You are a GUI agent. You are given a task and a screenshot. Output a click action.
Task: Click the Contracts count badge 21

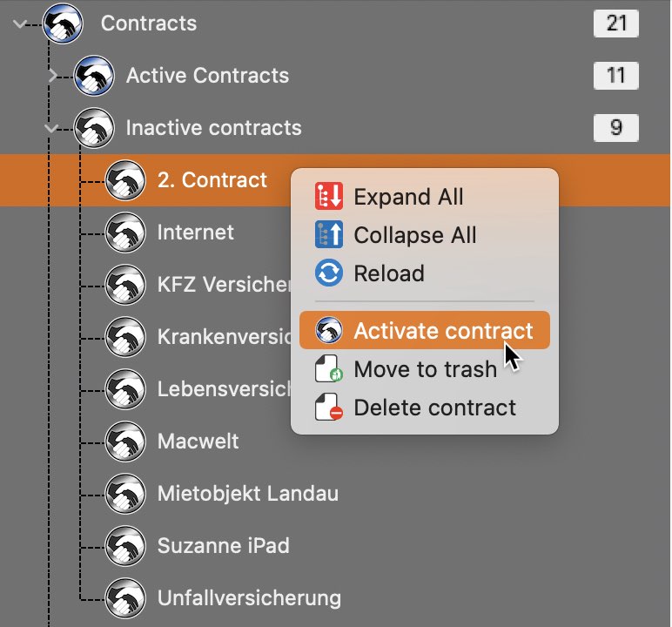pyautogui.click(x=616, y=24)
